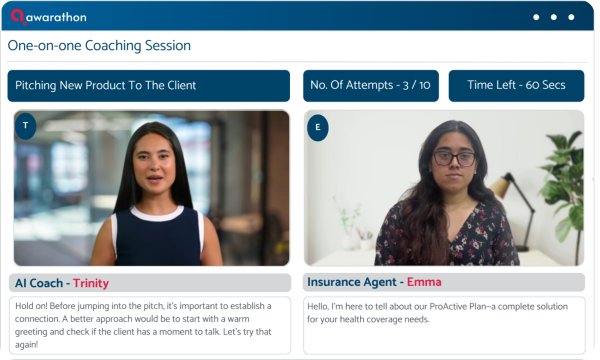Screen dimensions: 600x360
Task: Click the name Trinity in red
Action: [x=91, y=283]
